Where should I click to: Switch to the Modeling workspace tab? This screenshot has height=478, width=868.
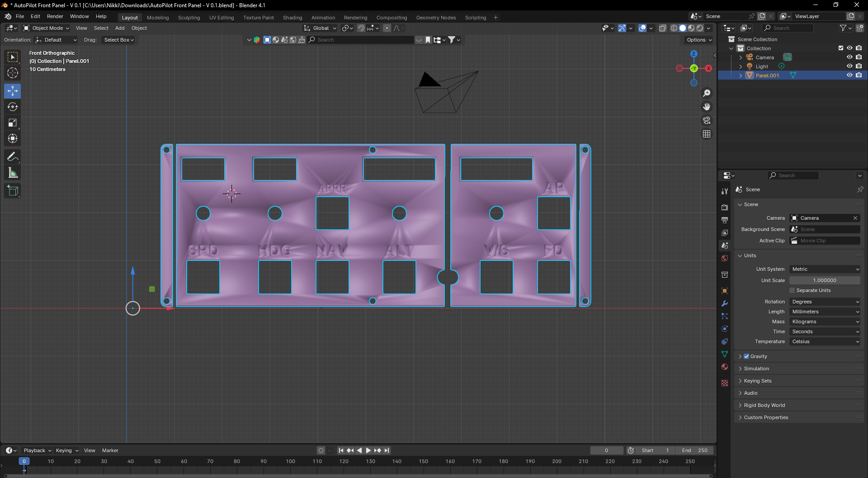pos(158,18)
